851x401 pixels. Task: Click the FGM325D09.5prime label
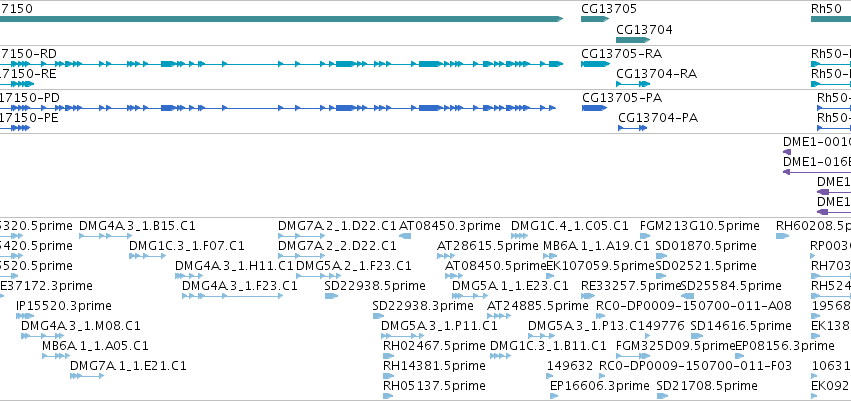pyautogui.click(x=676, y=346)
